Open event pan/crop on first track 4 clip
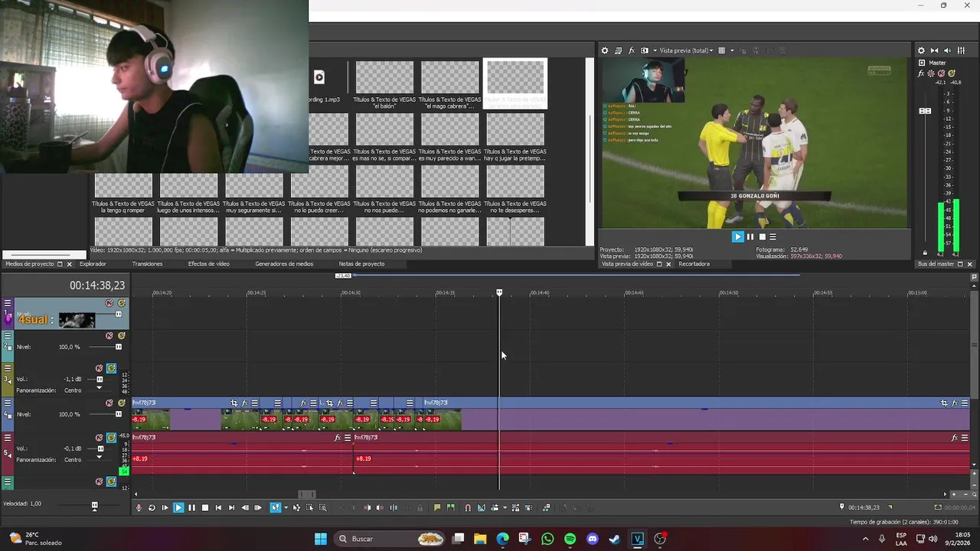The width and height of the screenshot is (980, 551). pos(234,403)
